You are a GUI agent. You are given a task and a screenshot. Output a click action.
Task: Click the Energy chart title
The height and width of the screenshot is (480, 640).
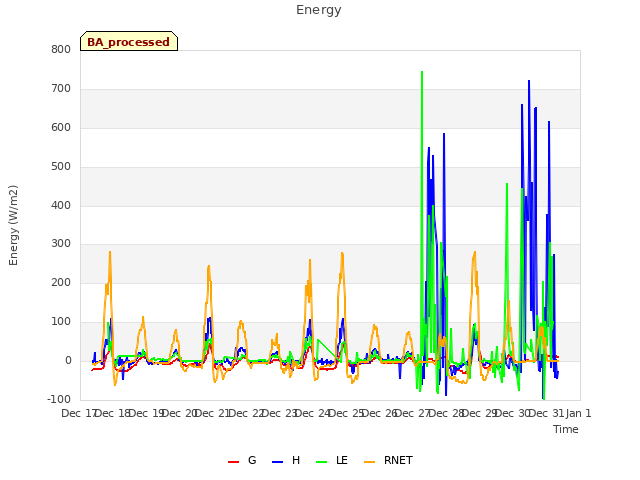(x=319, y=9)
